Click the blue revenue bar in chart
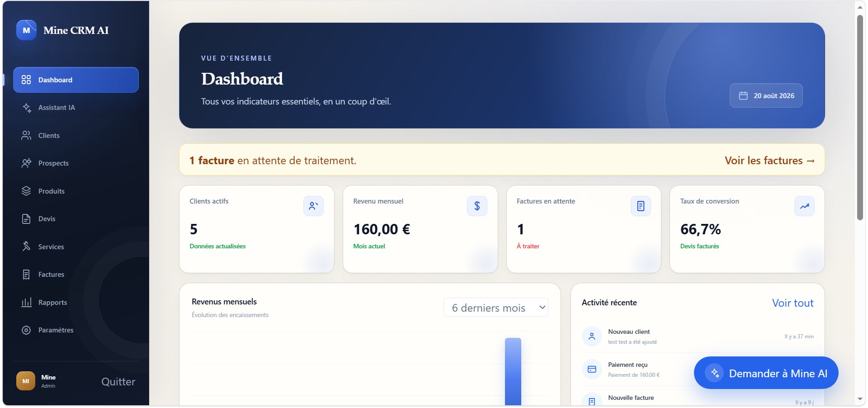Viewport: 868px width, 408px height. (513, 371)
